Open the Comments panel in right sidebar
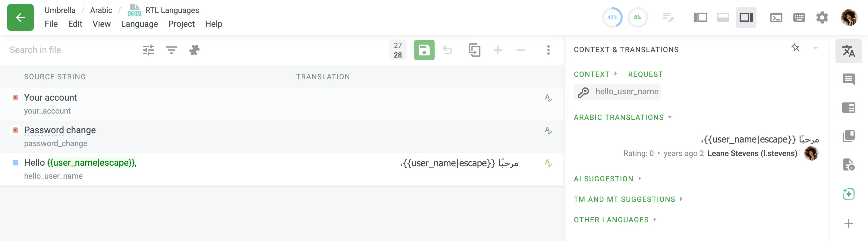This screenshot has width=868, height=241. (849, 80)
